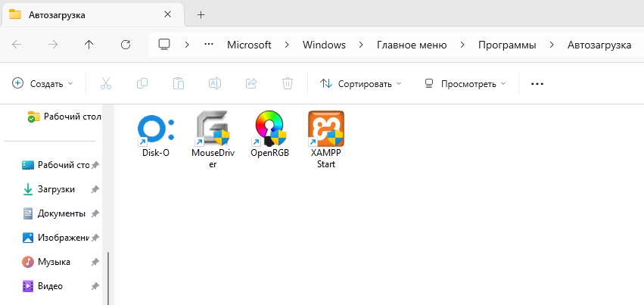Select the MouseDriver shortcut icon

click(x=213, y=129)
